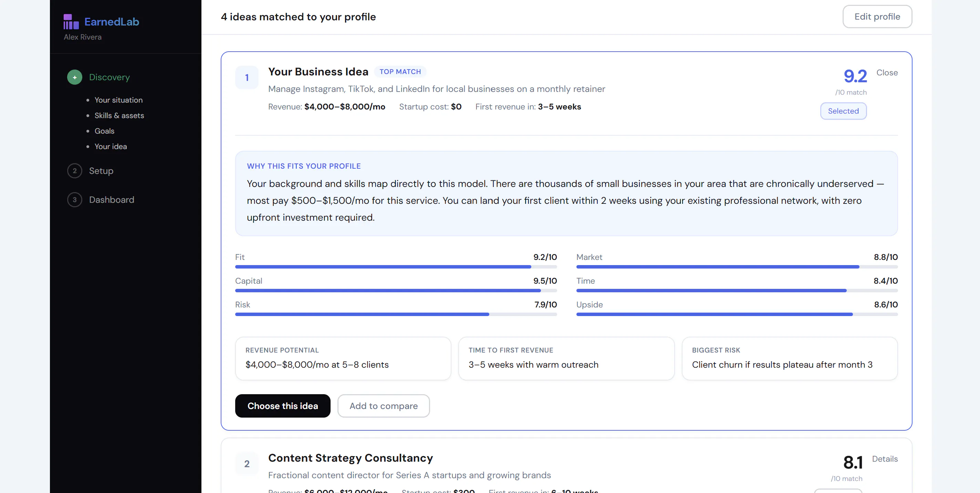The height and width of the screenshot is (493, 980).
Task: Click the TOP MATCH tag
Action: click(x=400, y=72)
